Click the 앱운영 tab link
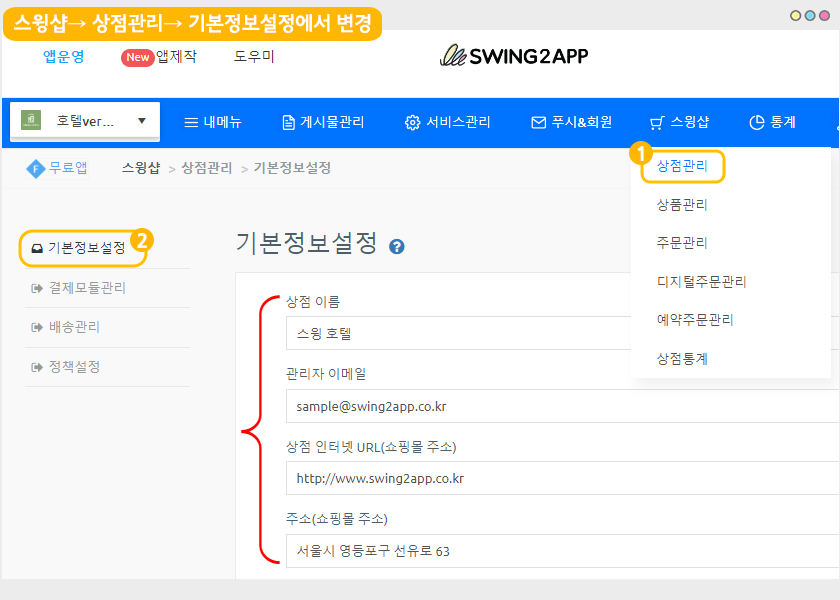 click(64, 57)
